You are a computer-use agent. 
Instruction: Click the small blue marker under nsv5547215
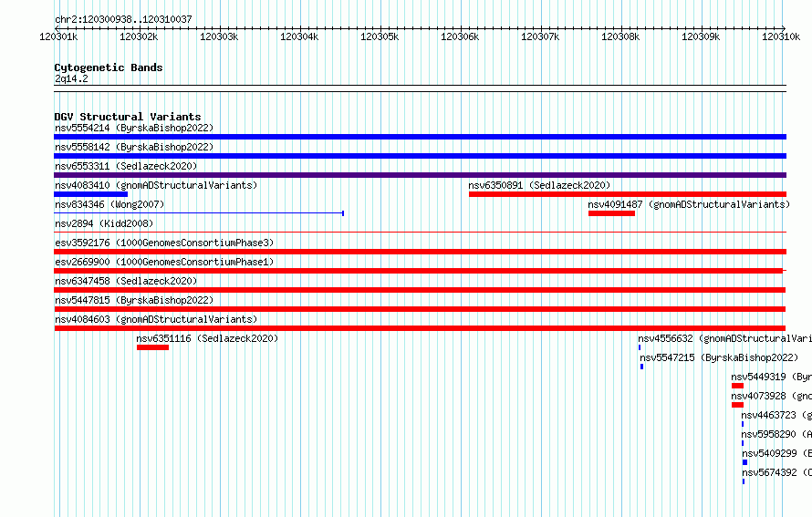point(641,367)
